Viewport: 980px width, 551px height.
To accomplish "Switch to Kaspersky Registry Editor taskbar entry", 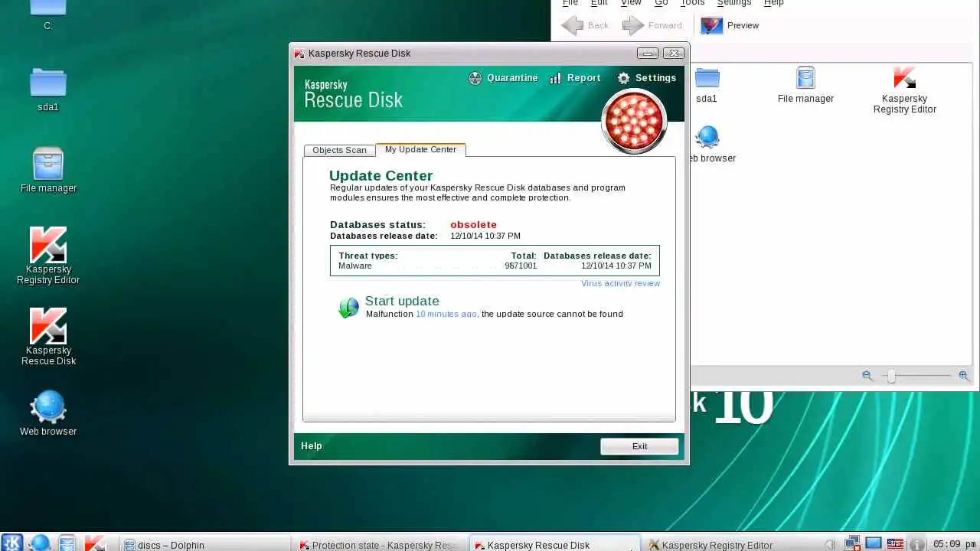I will [x=730, y=545].
